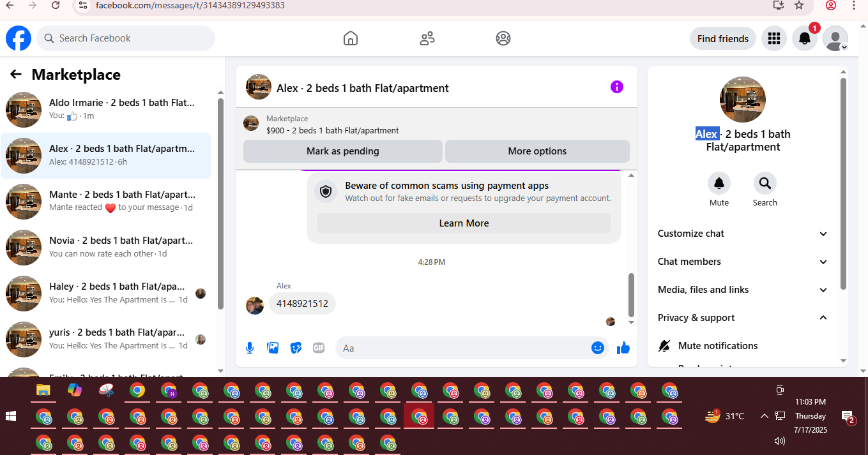This screenshot has width=868, height=455.
Task: Click the browser reload icon
Action: (56, 5)
